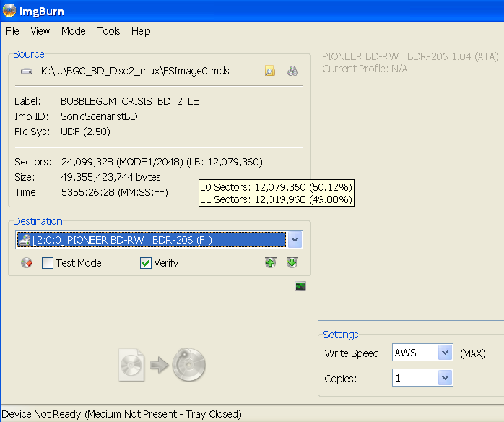
Task: Click the size value 49,355,423,744 bytes
Action: [x=111, y=177]
